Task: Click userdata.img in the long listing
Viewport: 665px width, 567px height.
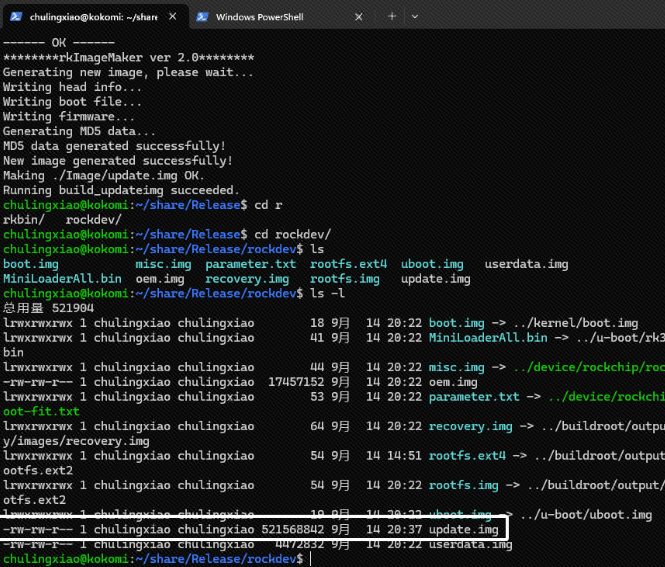Action: [x=470, y=544]
